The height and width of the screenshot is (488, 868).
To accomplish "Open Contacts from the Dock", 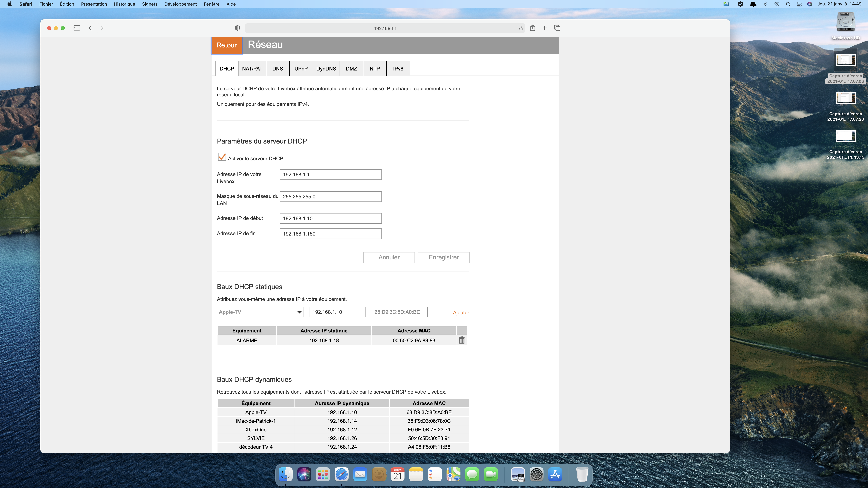I will 379,474.
